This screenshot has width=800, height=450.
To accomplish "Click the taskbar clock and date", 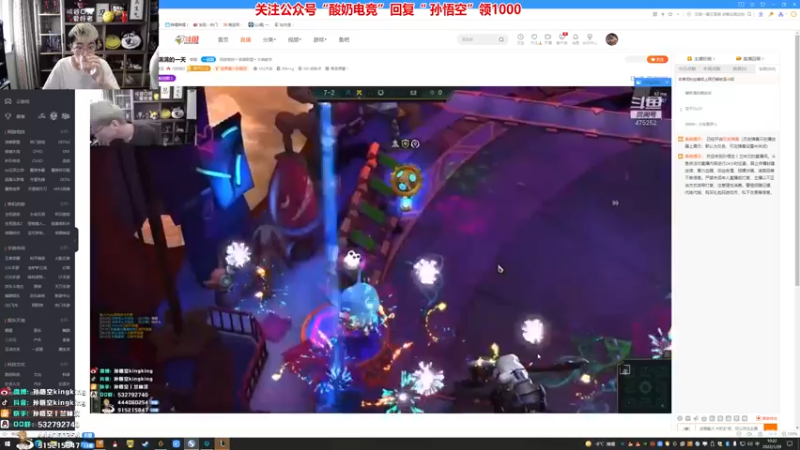I will click(x=772, y=444).
